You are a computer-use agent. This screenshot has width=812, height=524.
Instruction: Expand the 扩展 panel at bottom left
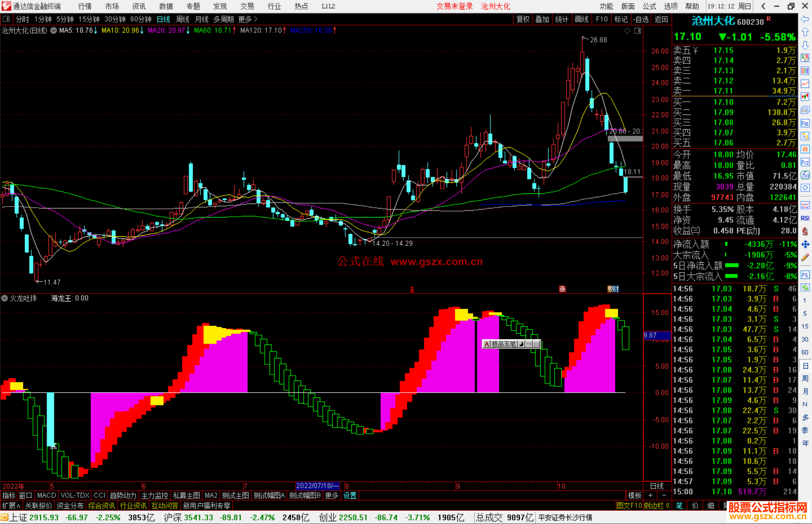point(11,506)
